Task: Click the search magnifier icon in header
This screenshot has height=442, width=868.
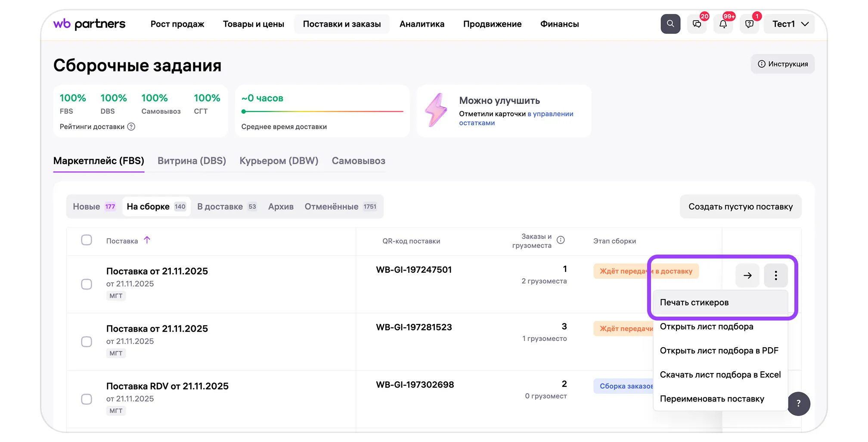Action: click(x=670, y=24)
